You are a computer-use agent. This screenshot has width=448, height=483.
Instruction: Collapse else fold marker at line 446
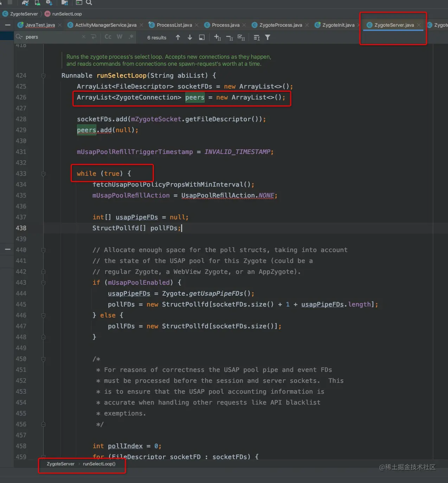[43, 315]
